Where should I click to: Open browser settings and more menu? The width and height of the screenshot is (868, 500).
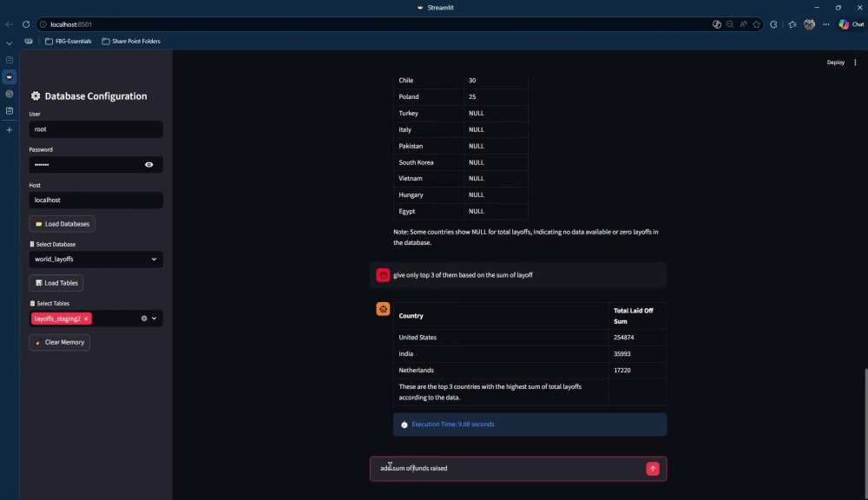point(826,24)
